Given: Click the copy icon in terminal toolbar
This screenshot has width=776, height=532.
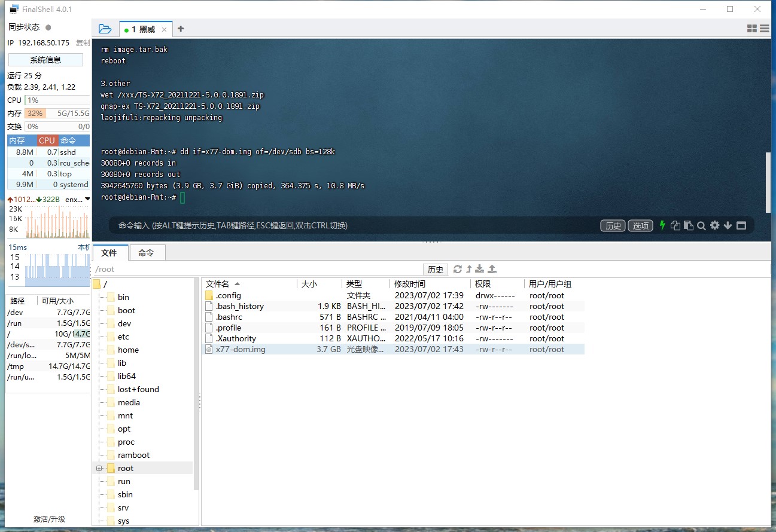Looking at the screenshot, I should pos(675,225).
